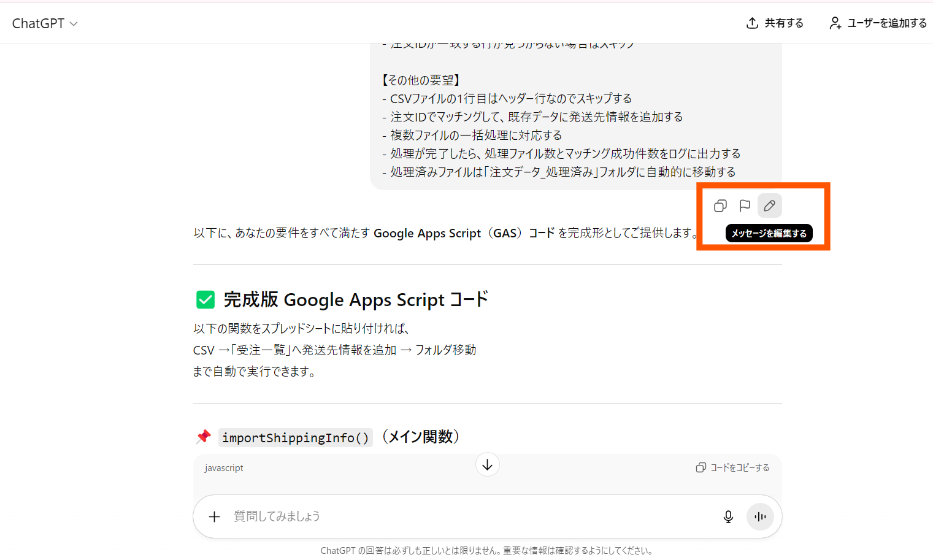Image resolution: width=933 pixels, height=560 pixels.
Task: Launch voice mode with the waveform icon
Action: 760,516
